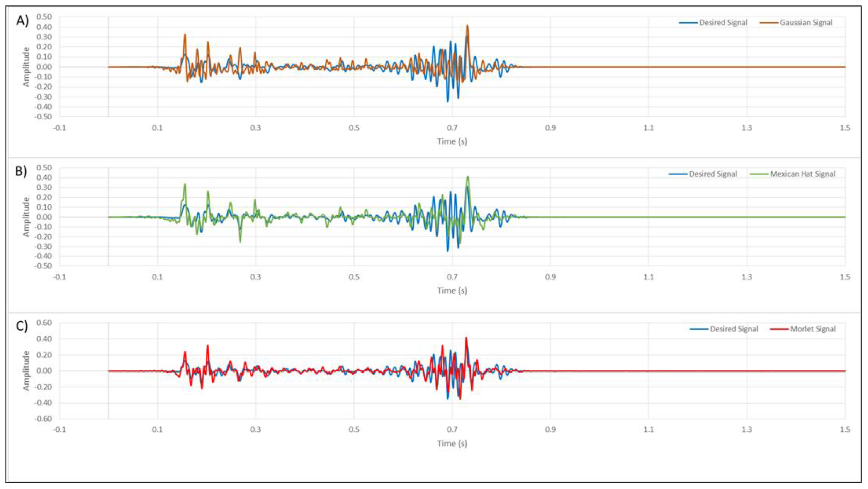Viewport: 868px width, 489px height.
Task: Click the Amplitude axis title of panel C
Action: [x=26, y=371]
